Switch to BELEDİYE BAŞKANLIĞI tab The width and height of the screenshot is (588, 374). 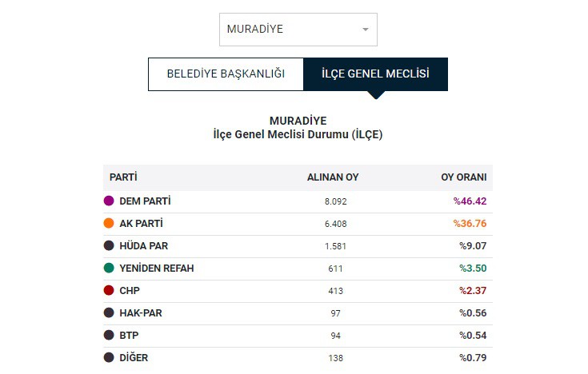[x=226, y=74]
